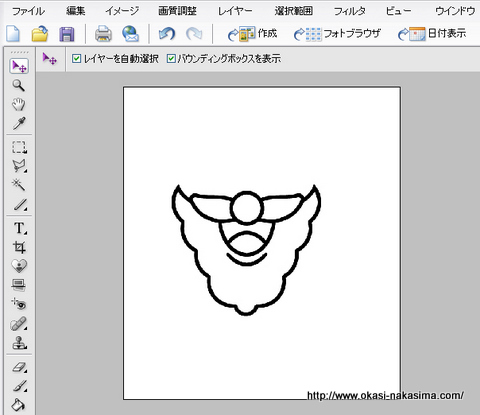Activate the Magic Wand tool
This screenshot has width=480, height=415.
tap(19, 185)
